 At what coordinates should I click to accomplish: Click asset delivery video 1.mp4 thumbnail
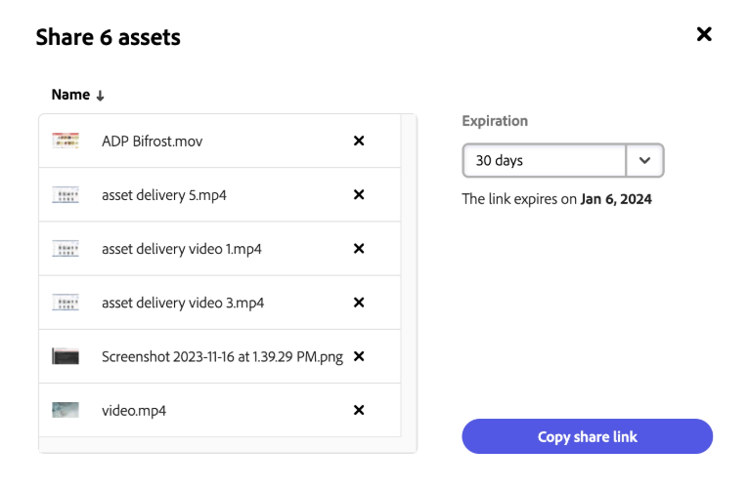[x=66, y=249]
